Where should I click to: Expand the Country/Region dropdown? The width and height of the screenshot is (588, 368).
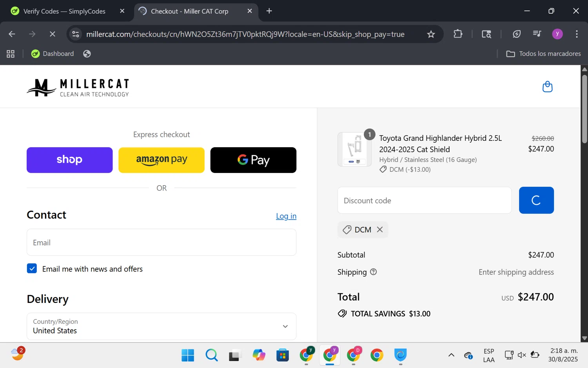162,326
